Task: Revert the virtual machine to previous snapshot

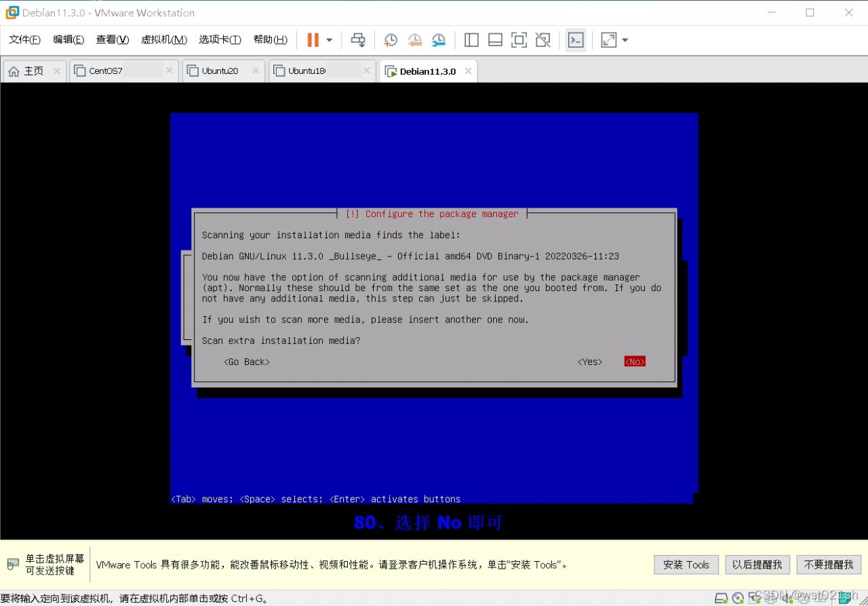Action: [x=415, y=40]
